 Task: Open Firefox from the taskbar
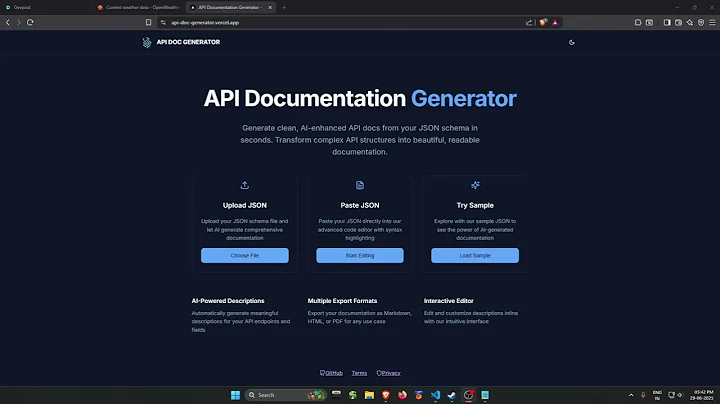click(x=402, y=395)
